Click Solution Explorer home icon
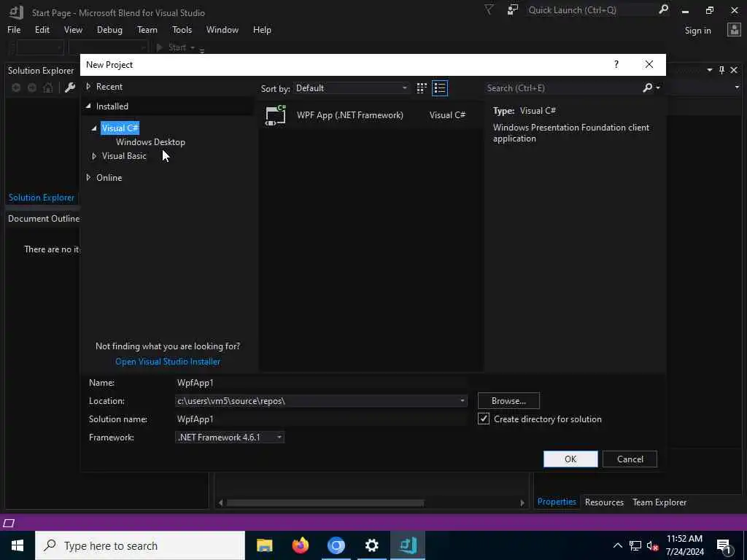747x560 pixels. click(48, 87)
